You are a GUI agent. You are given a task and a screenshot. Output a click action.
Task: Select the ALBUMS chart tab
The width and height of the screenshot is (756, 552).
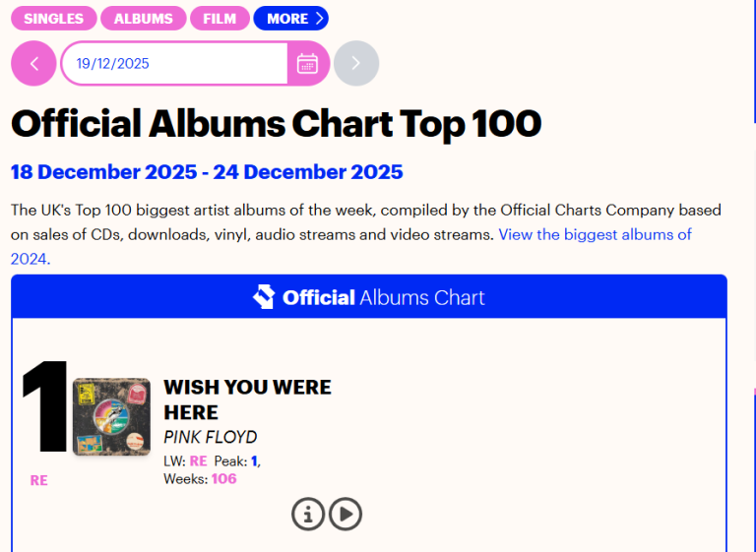pos(143,19)
